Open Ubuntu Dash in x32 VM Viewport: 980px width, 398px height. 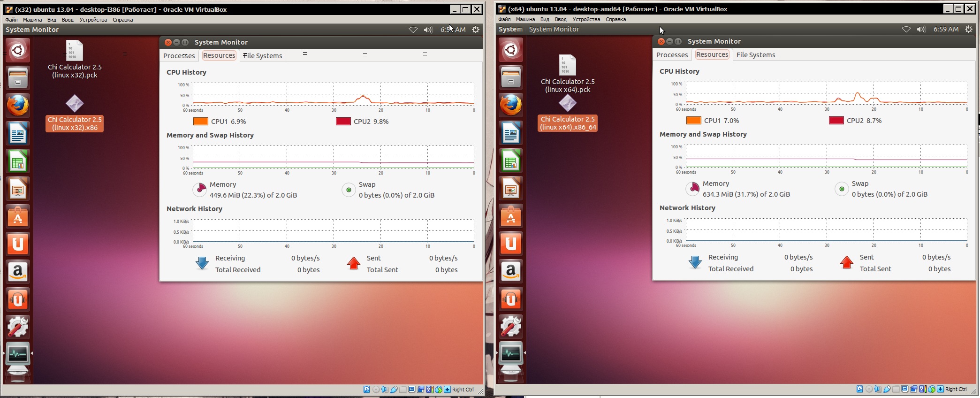[x=18, y=50]
